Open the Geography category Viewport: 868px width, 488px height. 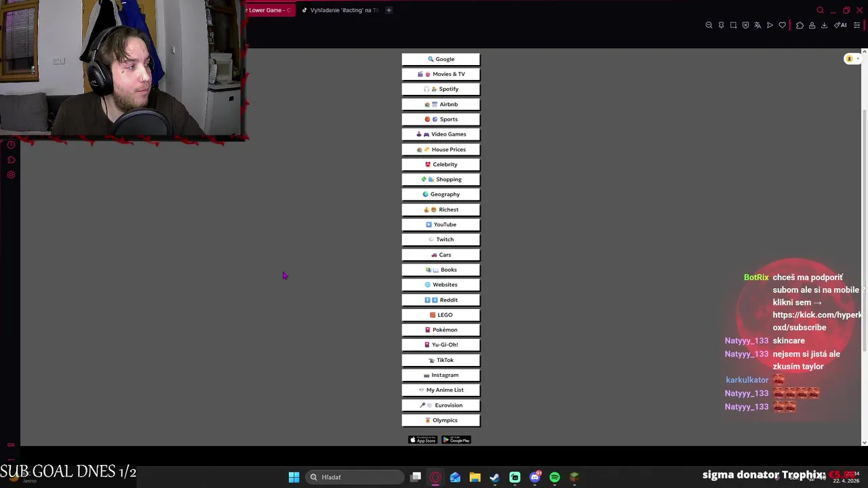441,194
